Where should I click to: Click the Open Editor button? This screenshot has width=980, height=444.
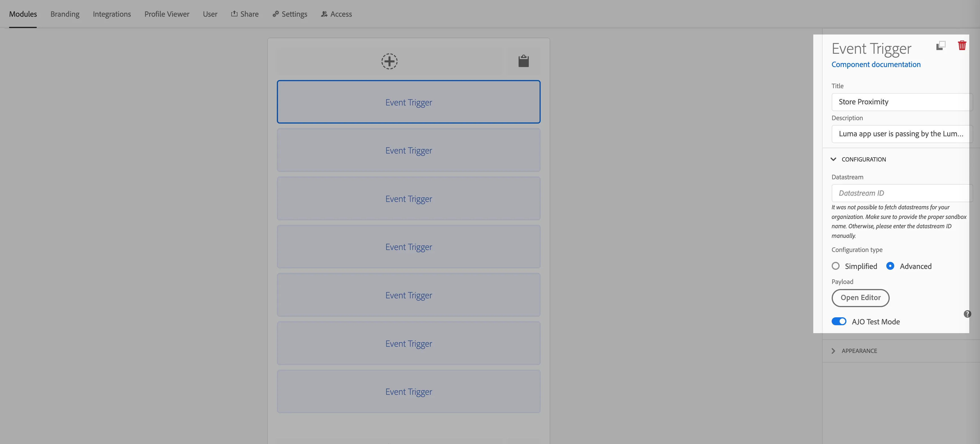[860, 298]
